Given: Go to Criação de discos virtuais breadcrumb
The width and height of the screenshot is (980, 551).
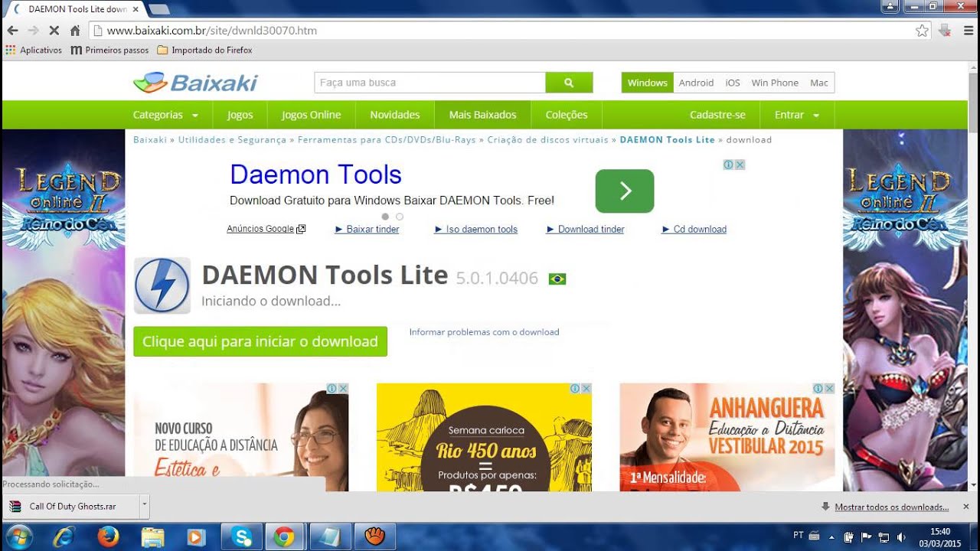Looking at the screenshot, I should (547, 140).
